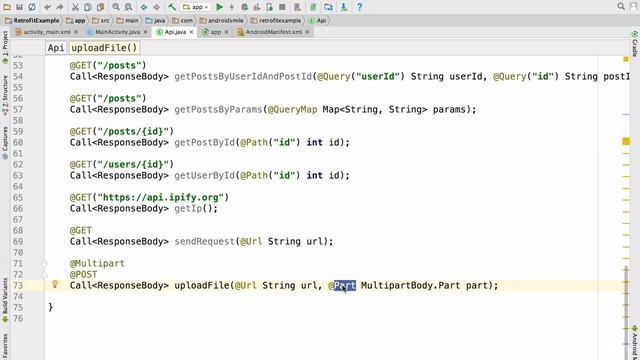640x360 pixels.
Task: Click the Redo arrow icon
Action: 60,7
